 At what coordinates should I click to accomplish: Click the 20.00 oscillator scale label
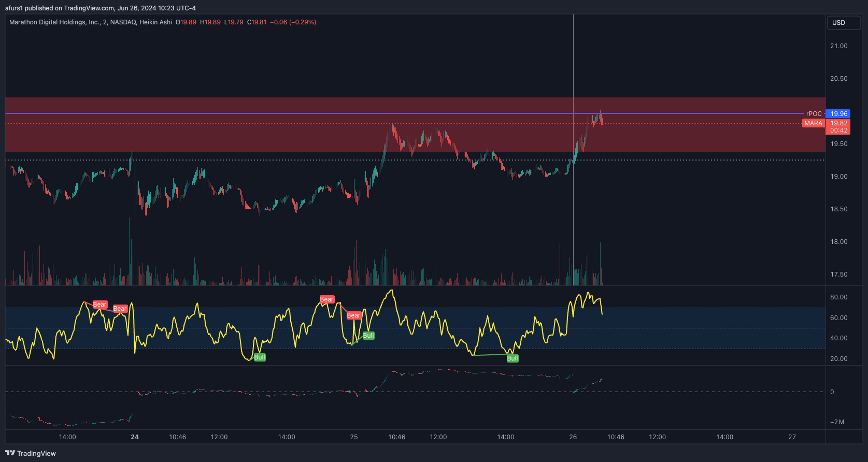(x=839, y=359)
